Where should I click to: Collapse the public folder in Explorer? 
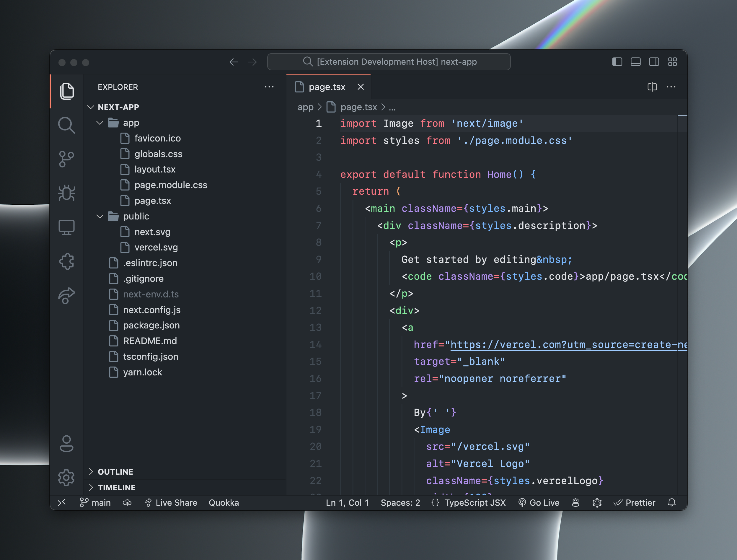pos(100,217)
